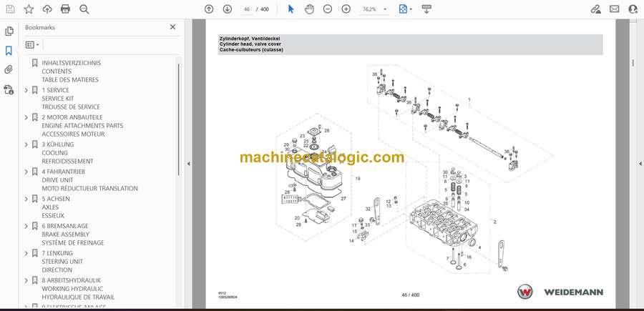Screen dimensions: 644x311
Task: Open the account share icon at top right
Action: click(x=633, y=9)
